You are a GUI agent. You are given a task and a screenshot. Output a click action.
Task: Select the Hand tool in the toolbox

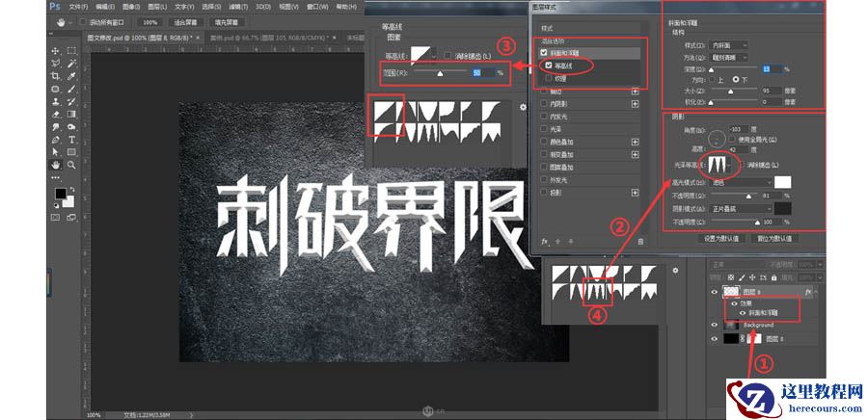pyautogui.click(x=55, y=165)
